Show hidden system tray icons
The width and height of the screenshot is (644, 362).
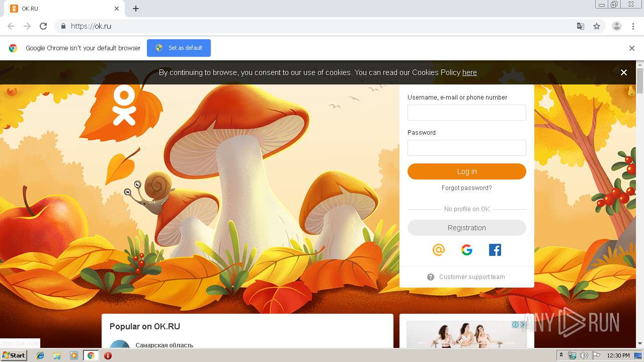561,355
